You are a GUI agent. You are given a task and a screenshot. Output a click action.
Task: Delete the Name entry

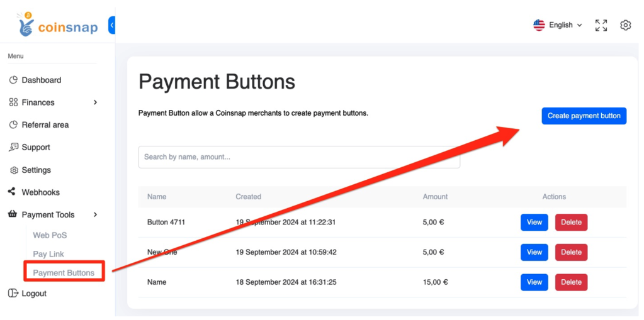click(572, 282)
